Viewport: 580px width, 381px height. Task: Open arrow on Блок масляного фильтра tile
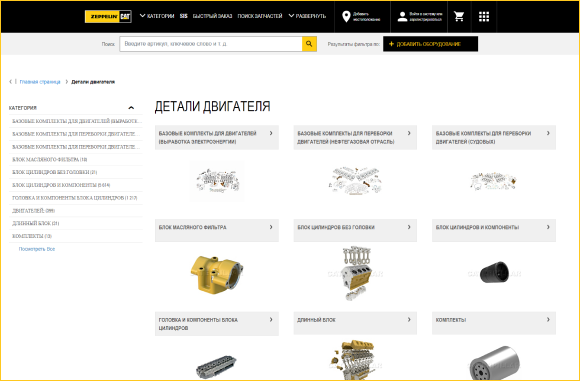pyautogui.click(x=271, y=227)
